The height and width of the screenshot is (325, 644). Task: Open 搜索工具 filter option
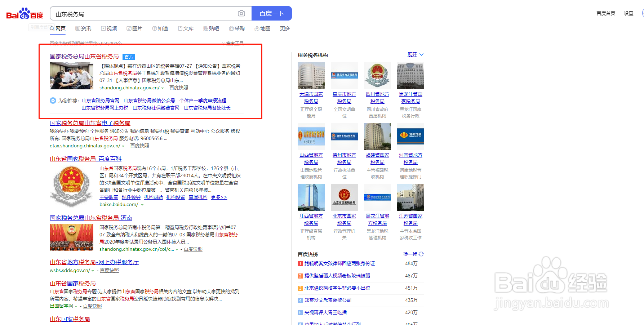[x=232, y=43]
